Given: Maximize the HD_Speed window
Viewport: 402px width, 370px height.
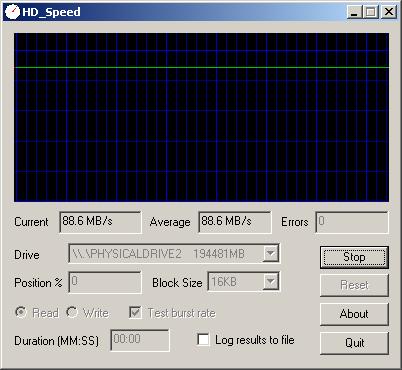Looking at the screenshot, I should coord(371,12).
